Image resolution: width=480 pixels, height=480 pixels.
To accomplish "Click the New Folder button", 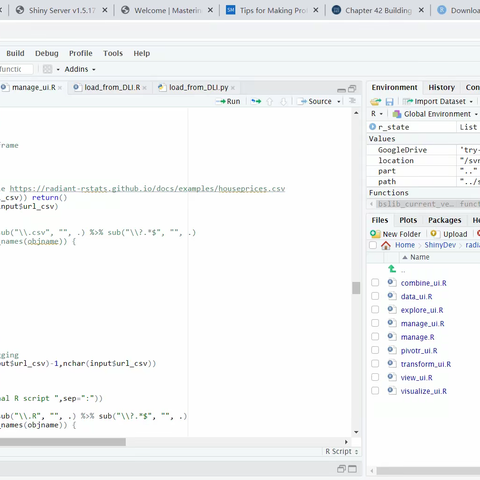I will [x=395, y=234].
